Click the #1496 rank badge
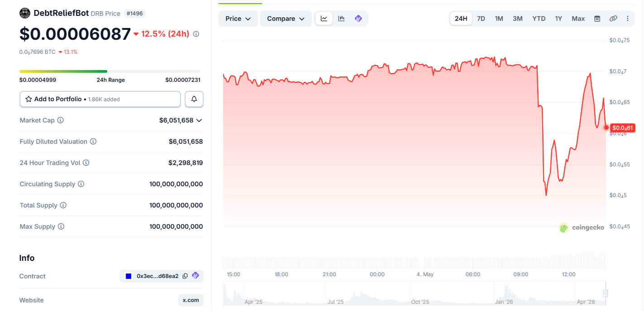Image resolution: width=644 pixels, height=311 pixels. 135,14
